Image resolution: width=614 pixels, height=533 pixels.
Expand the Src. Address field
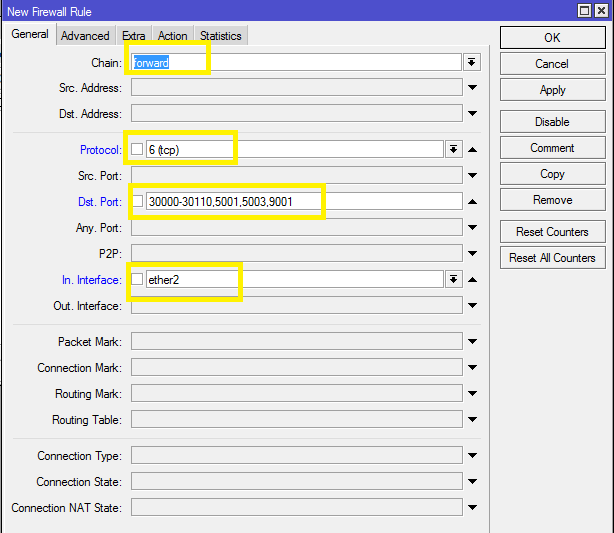[473, 88]
